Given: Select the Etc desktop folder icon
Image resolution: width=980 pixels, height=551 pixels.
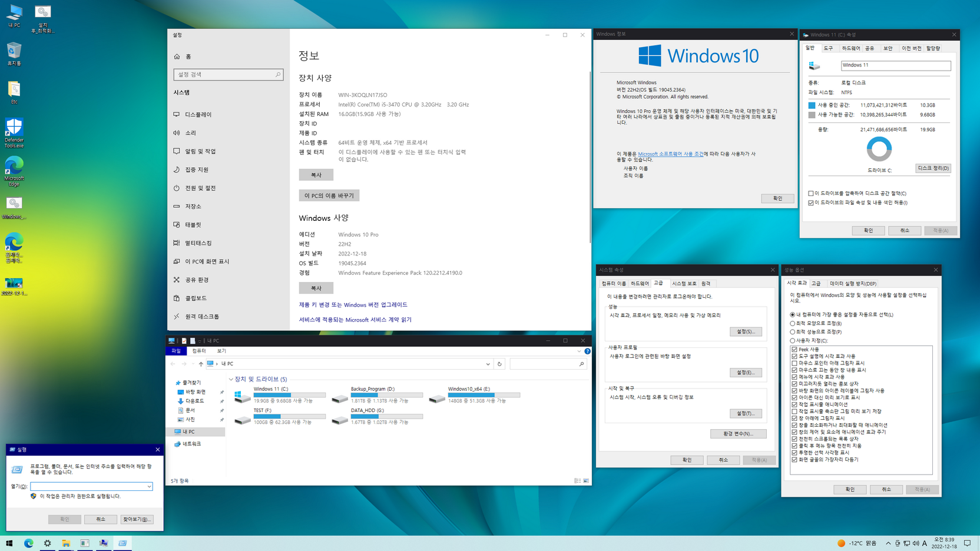Looking at the screenshot, I should pyautogui.click(x=14, y=92).
